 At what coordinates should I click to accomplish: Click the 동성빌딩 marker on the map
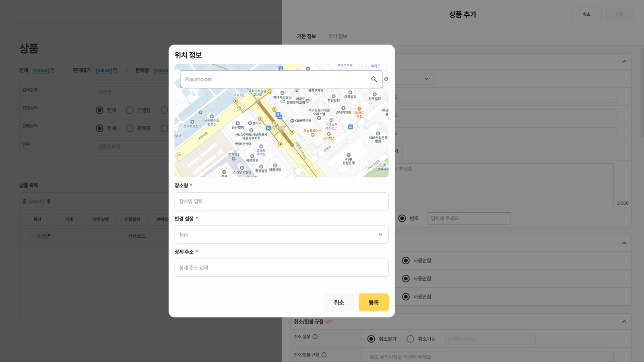[261, 167]
